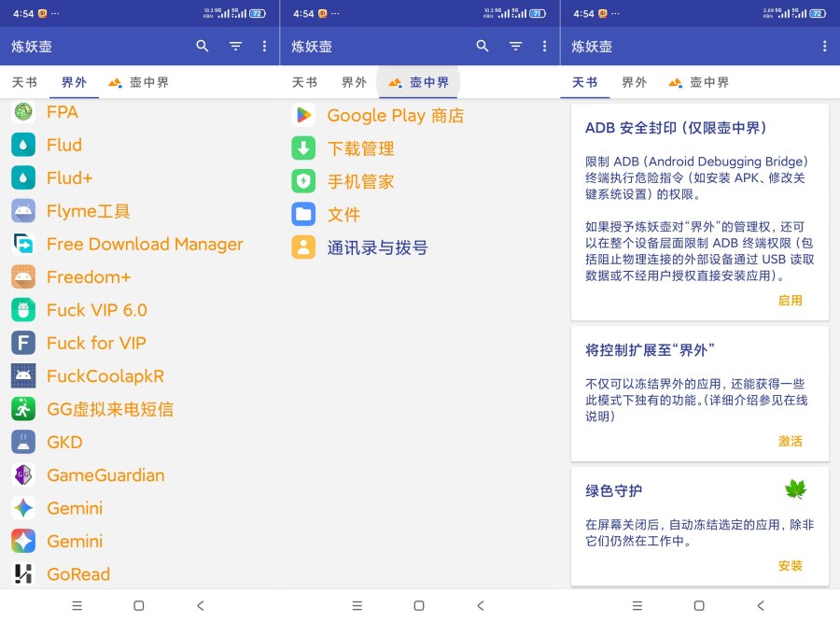Viewport: 840px width, 622px height.
Task: Tap the 通讯录与拨号 contacts icon
Action: [303, 247]
